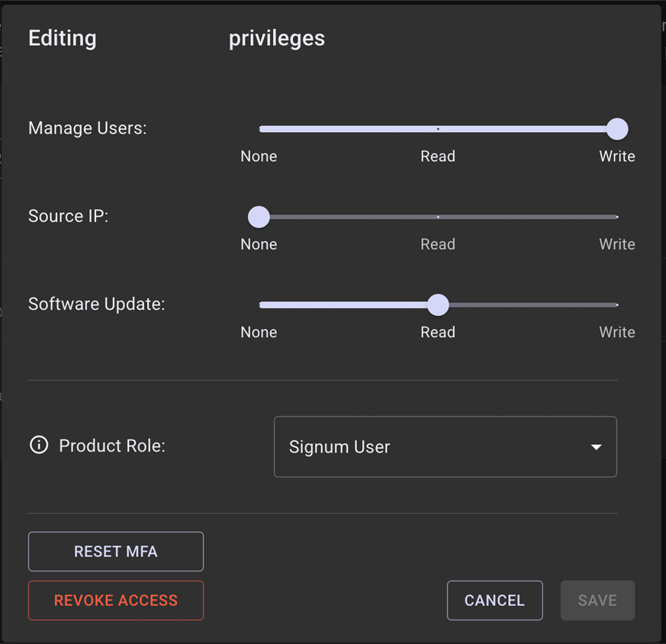Set Software Update slider track to Write
Viewport: 666px width, 644px height.
[616, 305]
